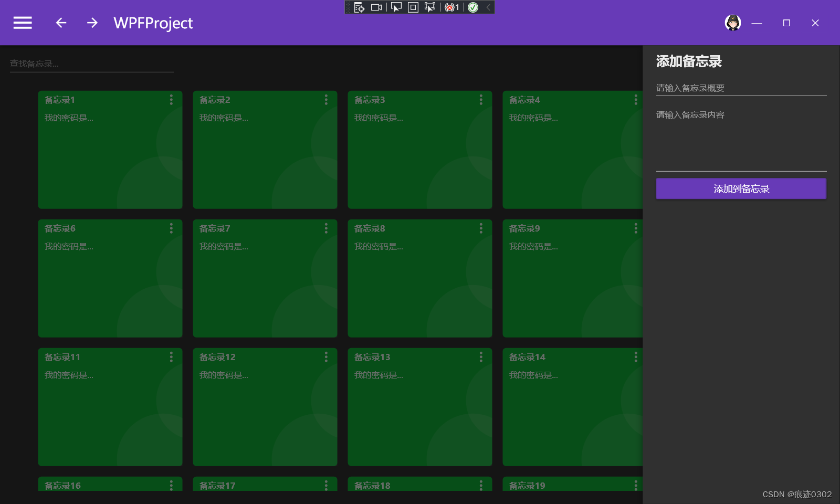Enable Selection with the cursor icon

click(x=396, y=7)
